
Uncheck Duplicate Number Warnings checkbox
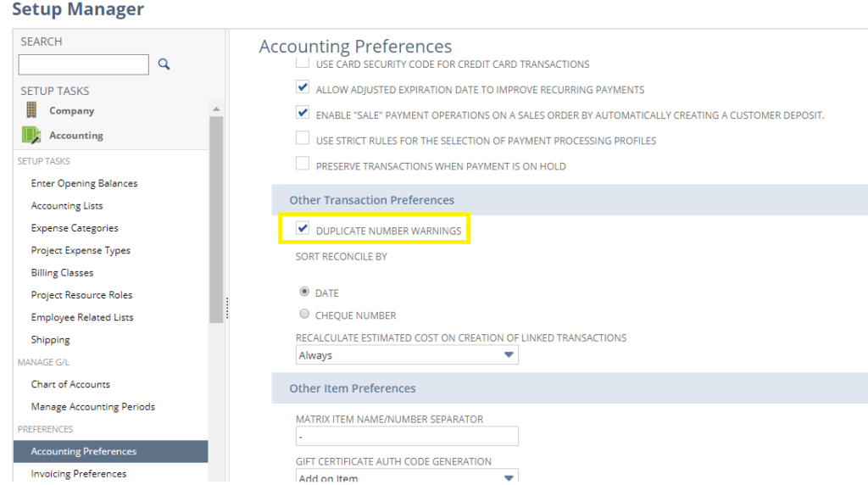(303, 228)
